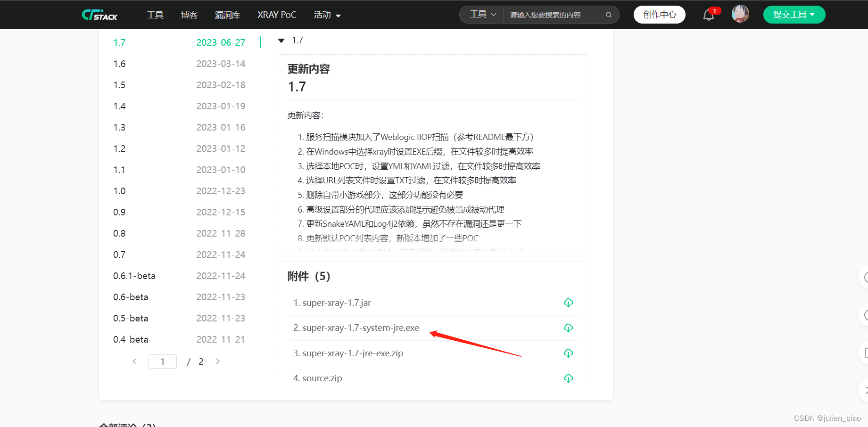Go to previous page of versions

(x=134, y=361)
